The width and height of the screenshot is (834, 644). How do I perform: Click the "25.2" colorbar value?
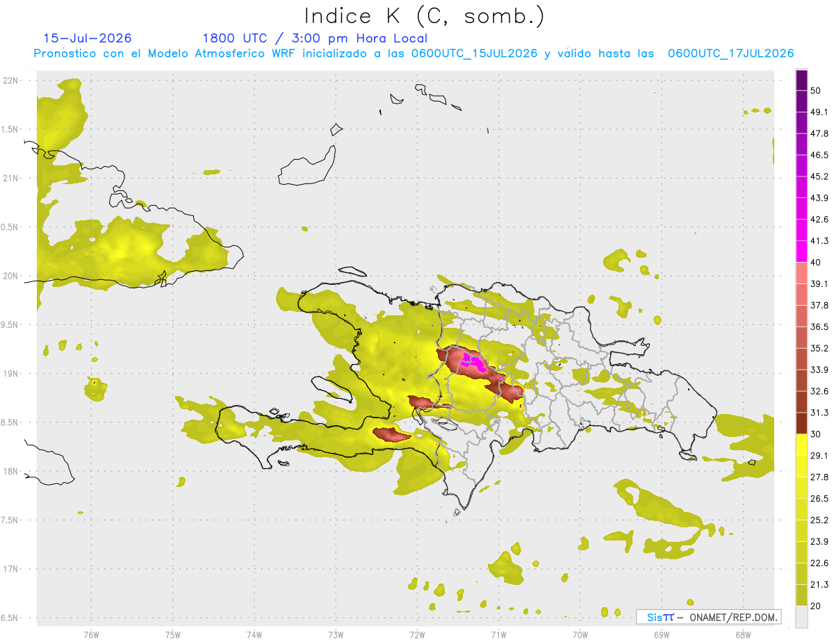point(819,520)
